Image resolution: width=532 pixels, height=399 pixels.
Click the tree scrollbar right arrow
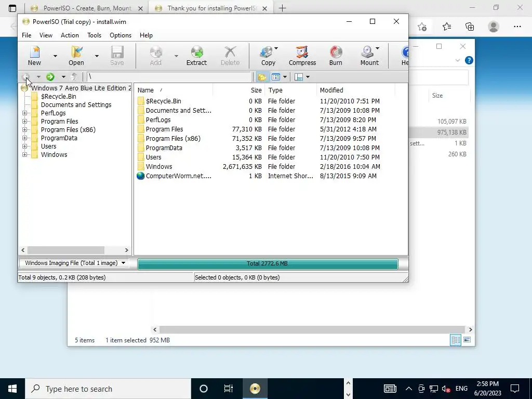coord(127,250)
